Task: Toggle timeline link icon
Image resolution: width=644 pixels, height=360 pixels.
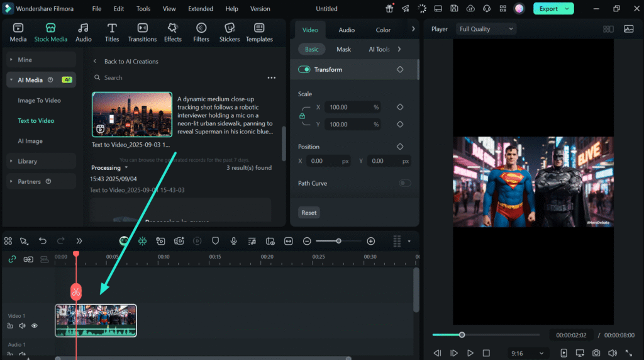Action: tap(12, 259)
